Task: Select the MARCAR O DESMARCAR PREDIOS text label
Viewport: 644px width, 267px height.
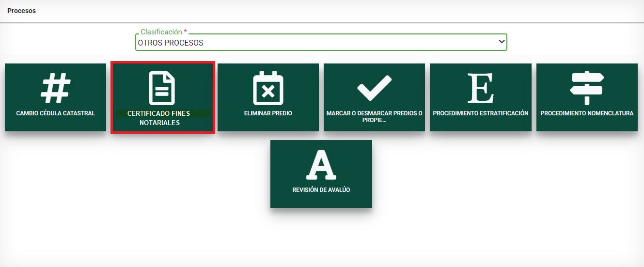Action: [374, 116]
